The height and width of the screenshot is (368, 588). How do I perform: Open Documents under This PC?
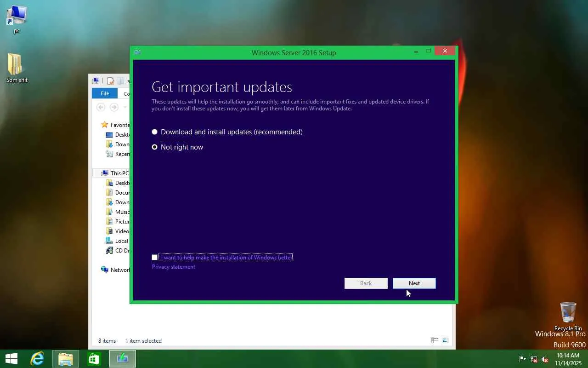point(118,193)
